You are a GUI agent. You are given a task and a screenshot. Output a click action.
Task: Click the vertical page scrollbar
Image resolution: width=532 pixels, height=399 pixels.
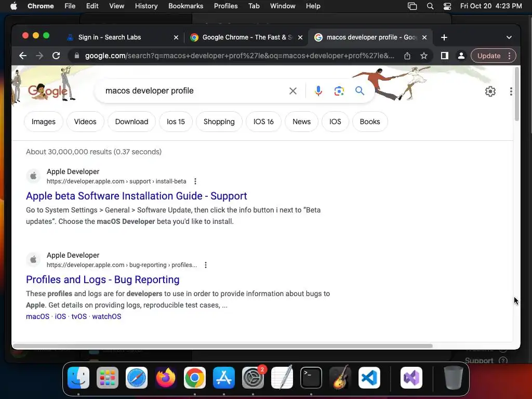(x=517, y=94)
